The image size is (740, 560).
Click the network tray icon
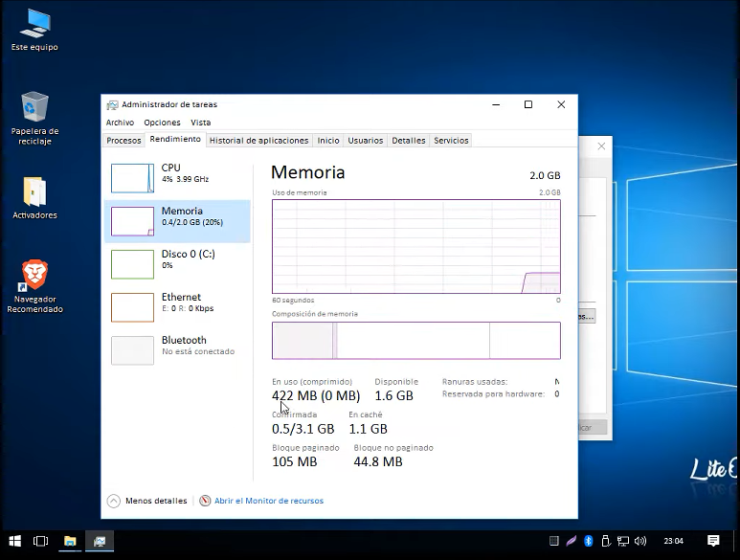pos(623,541)
